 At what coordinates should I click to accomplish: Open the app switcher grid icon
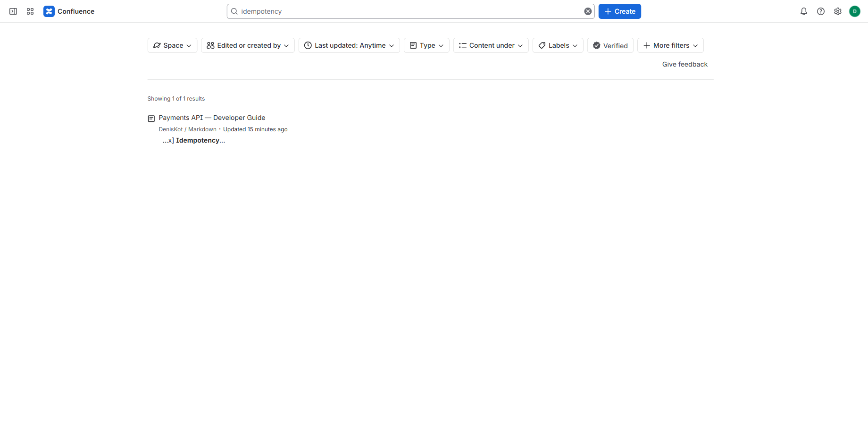[x=30, y=11]
